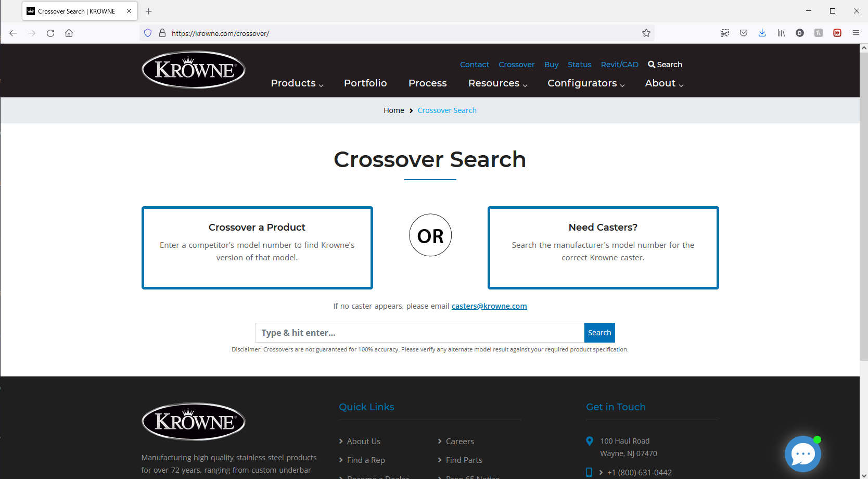This screenshot has width=868, height=479.
Task: Close the Crossover Search tab
Action: (x=129, y=11)
